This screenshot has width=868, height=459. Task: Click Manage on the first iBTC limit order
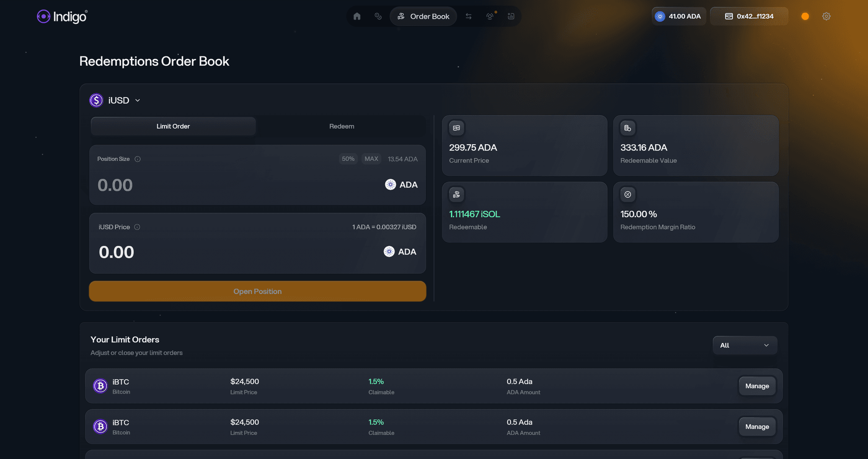tap(757, 386)
